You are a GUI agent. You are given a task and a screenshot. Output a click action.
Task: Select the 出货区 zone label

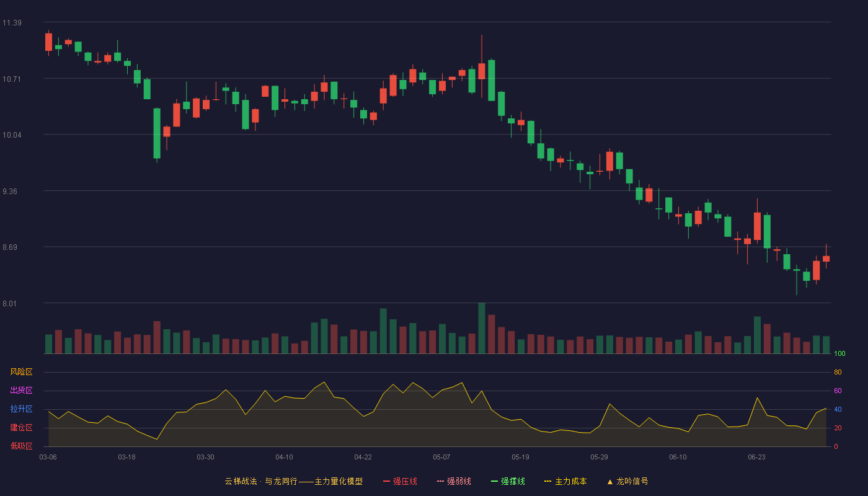21,391
